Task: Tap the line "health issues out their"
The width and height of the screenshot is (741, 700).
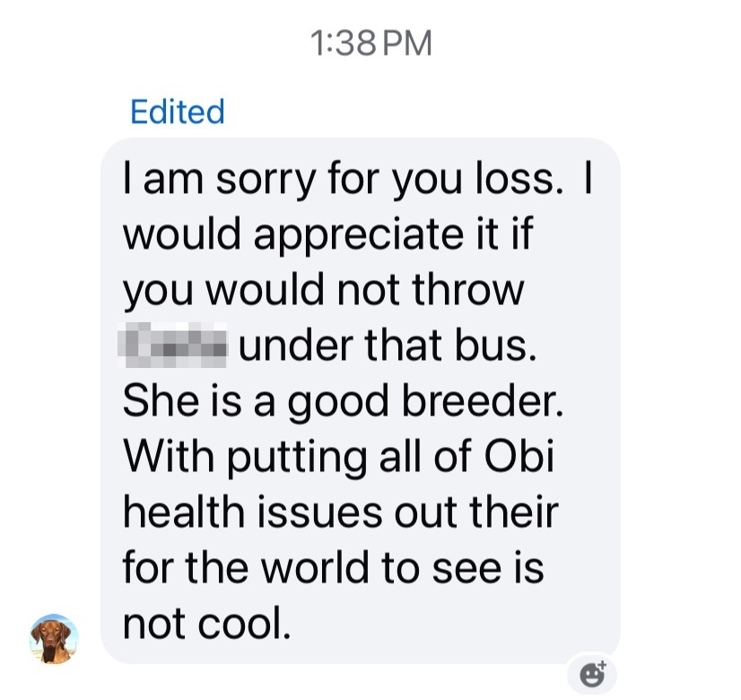Action: (x=340, y=512)
